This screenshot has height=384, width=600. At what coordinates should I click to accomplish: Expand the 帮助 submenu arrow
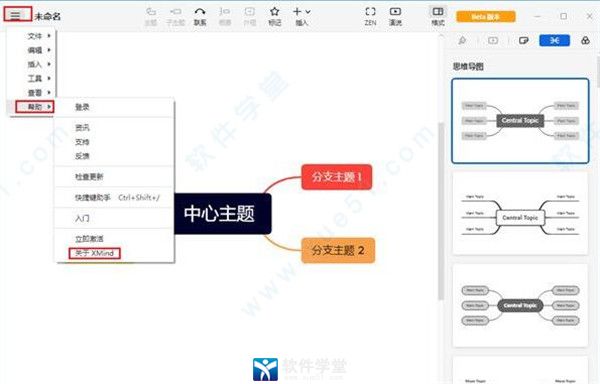pos(49,107)
